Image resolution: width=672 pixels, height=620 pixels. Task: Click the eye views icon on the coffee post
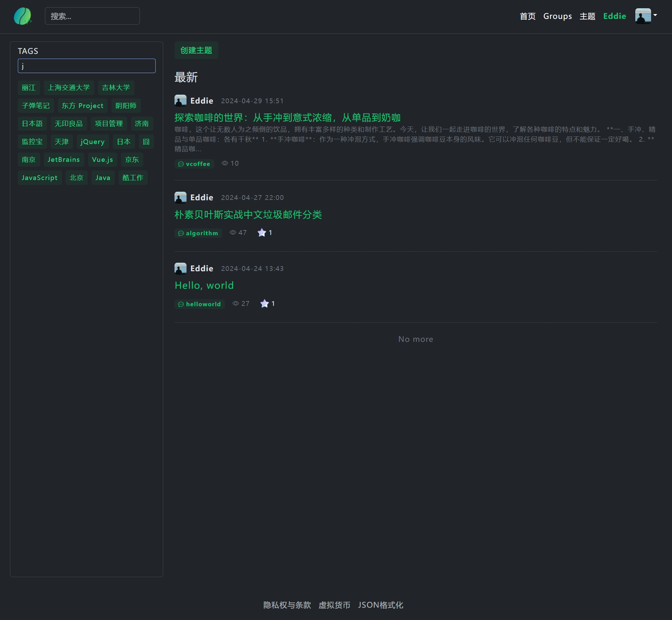click(225, 163)
